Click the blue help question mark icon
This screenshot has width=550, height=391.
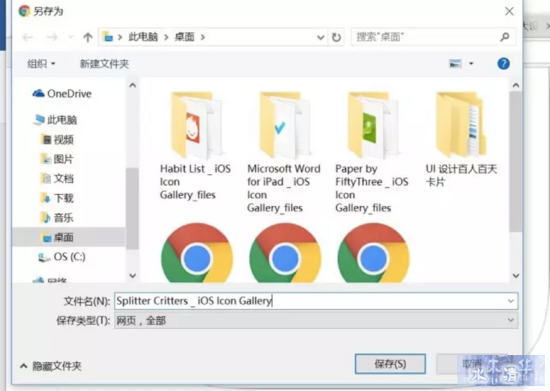503,64
